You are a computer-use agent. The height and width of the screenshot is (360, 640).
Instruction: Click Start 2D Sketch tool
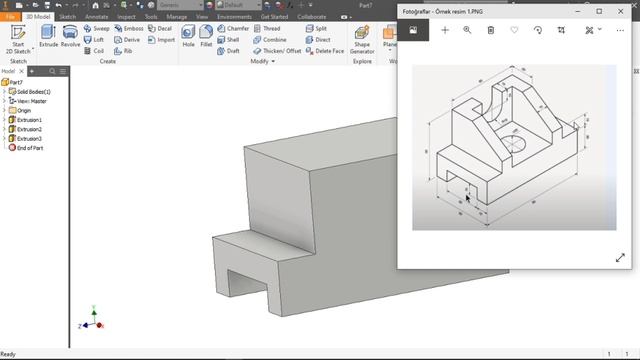point(18,39)
